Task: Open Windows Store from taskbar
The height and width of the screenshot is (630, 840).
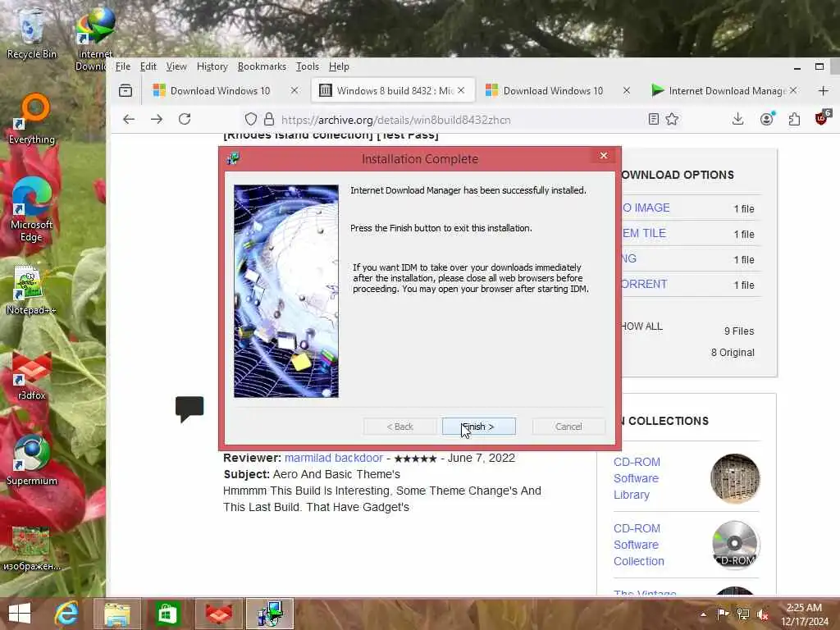Action: pos(167,614)
